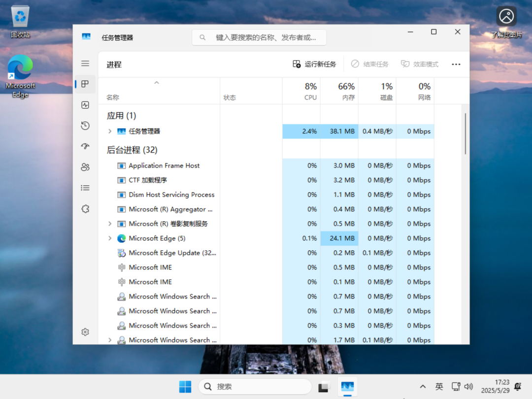
Task: Open the network tray icon
Action: pyautogui.click(x=456, y=387)
